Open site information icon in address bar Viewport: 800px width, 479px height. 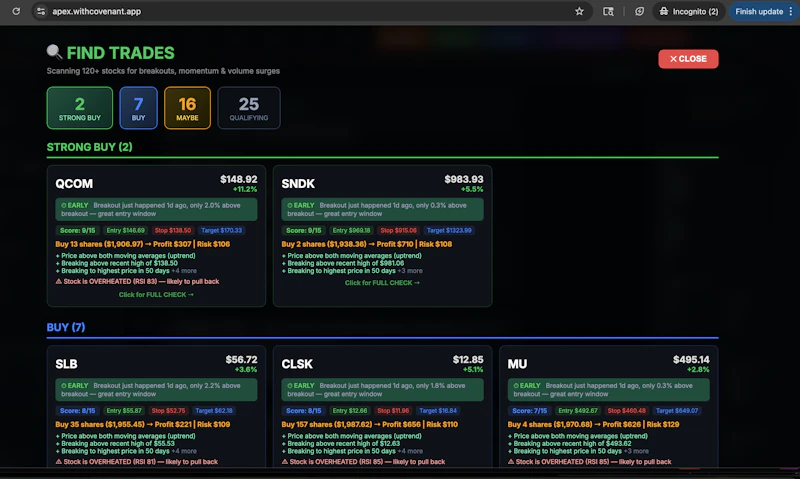pyautogui.click(x=41, y=11)
